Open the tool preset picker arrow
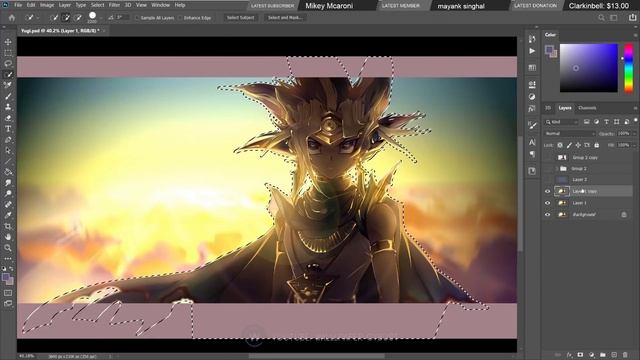Image resolution: width=640 pixels, height=360 pixels. (38, 18)
